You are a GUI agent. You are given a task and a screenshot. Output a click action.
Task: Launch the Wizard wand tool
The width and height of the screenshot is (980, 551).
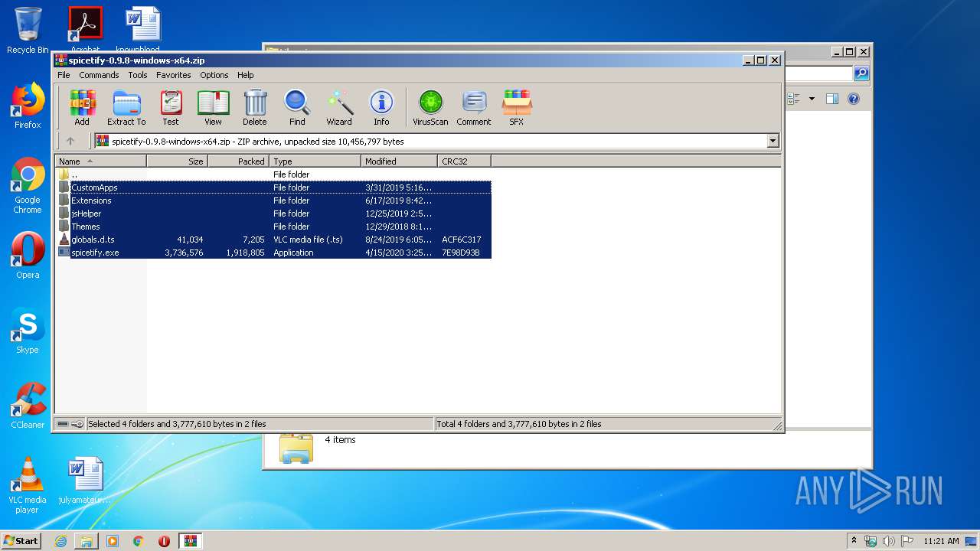coord(339,108)
